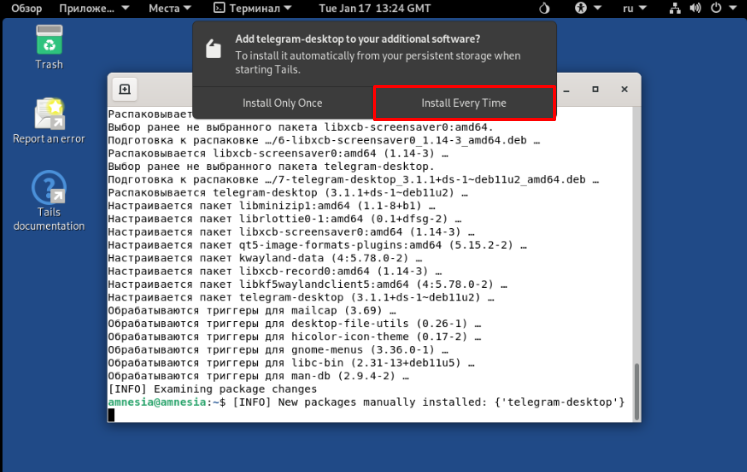Screen dimensions: 747x472
Task: Click the Install Every Time button
Action: tap(464, 103)
